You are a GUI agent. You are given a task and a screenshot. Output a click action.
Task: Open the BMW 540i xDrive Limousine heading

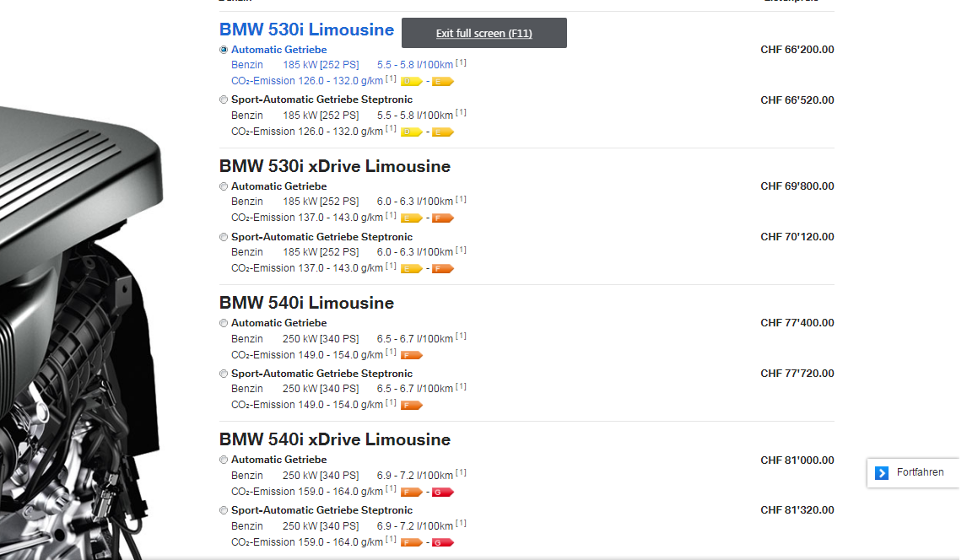(x=335, y=440)
